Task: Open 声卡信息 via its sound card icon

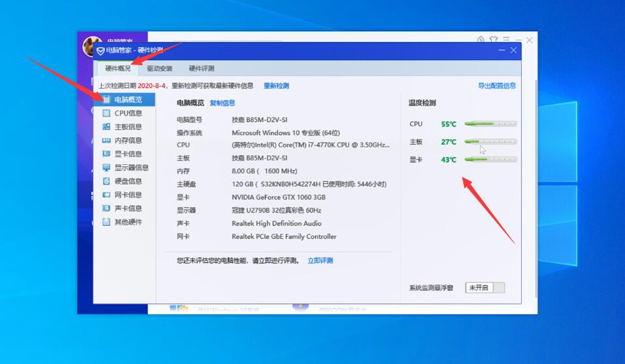Action: coord(106,208)
